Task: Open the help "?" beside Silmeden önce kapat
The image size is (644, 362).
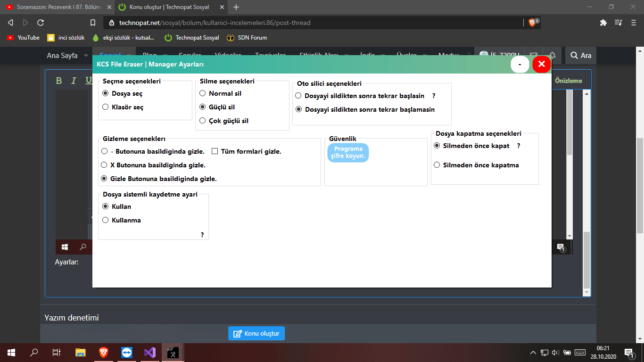Action: pos(519,146)
